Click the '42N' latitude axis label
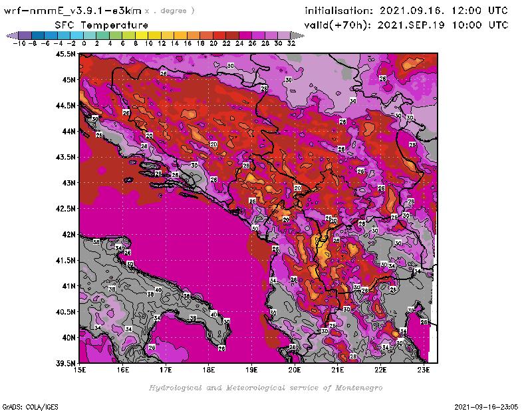 68,235
